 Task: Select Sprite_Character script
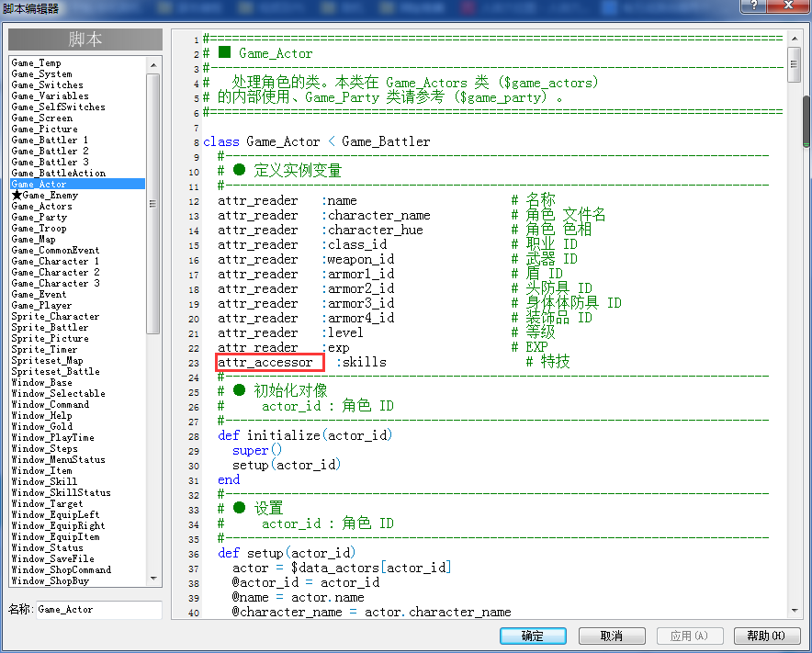tap(55, 317)
